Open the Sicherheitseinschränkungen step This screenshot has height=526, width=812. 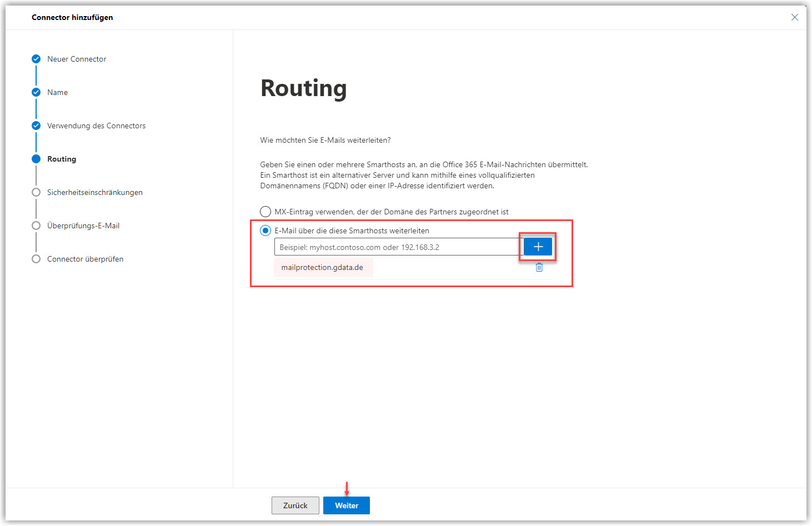(x=95, y=192)
